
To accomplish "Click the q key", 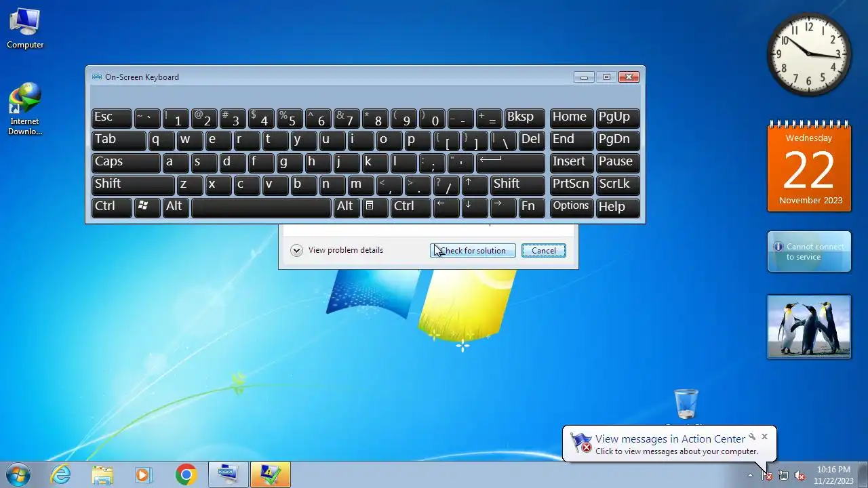I will point(161,140).
